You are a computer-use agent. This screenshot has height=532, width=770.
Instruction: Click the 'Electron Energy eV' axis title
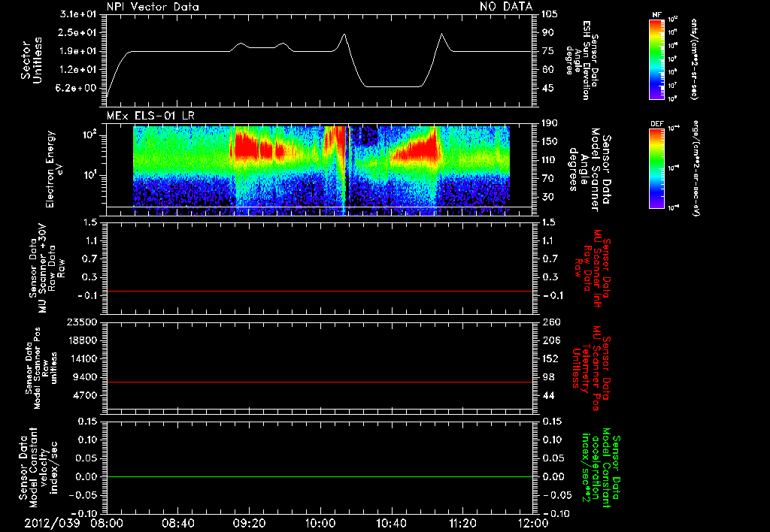click(55, 169)
